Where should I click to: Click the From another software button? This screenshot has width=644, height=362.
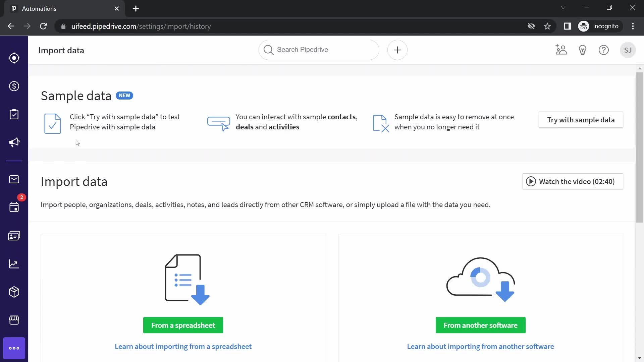coord(480,325)
